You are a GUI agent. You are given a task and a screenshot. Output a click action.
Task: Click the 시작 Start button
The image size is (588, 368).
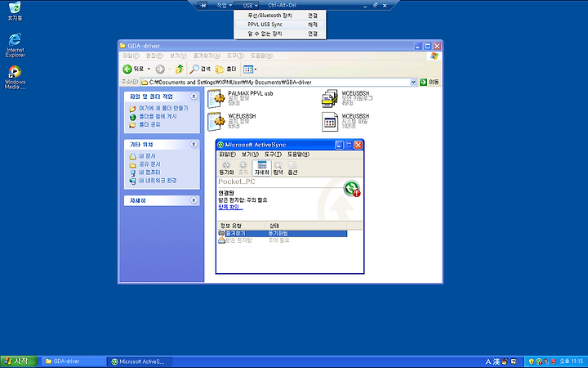19,361
